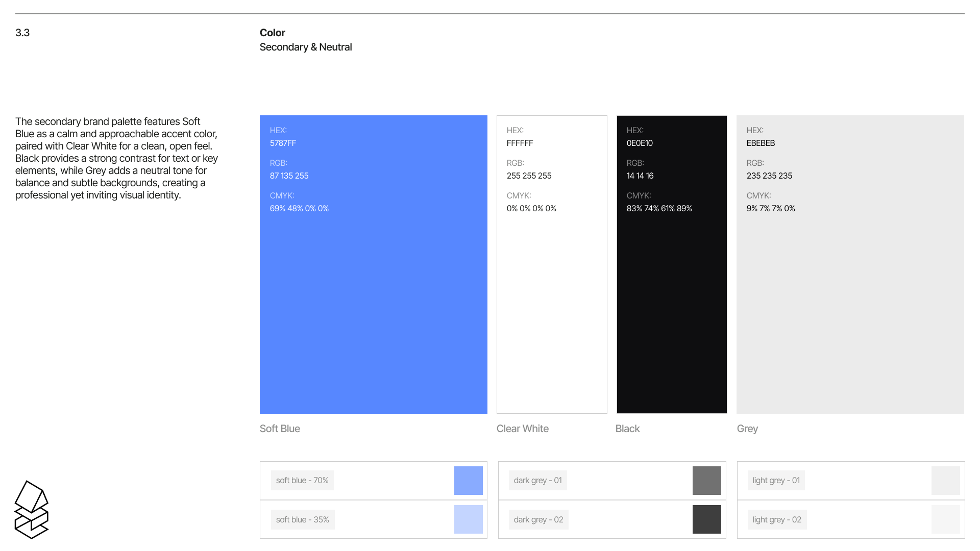Image resolution: width=980 pixels, height=551 pixels.
Task: Select the Soft Blue color block
Action: pyautogui.click(x=374, y=264)
